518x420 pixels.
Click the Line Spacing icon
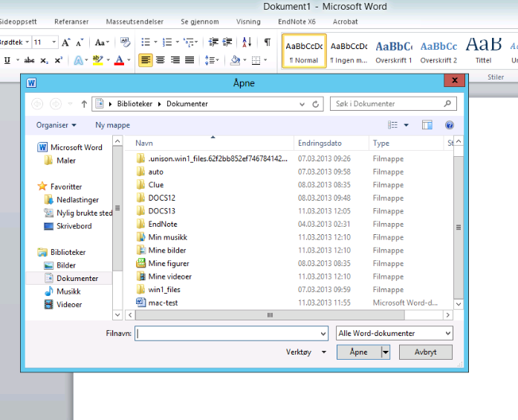point(210,60)
